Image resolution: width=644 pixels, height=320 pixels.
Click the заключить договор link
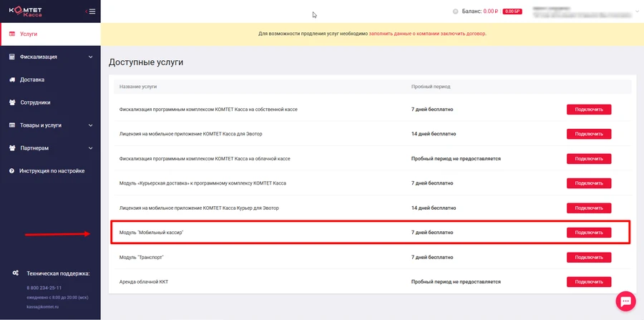click(465, 34)
